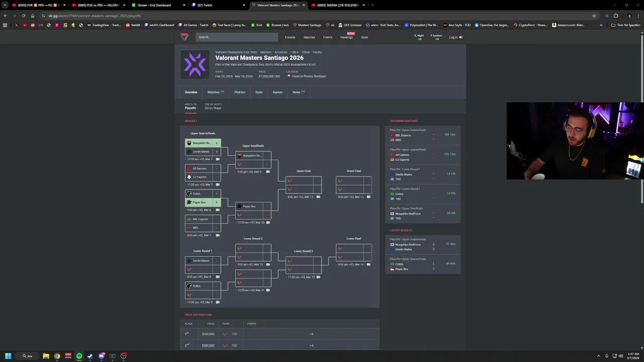Click browser back arrow
The image size is (644, 362).
click(x=6, y=16)
